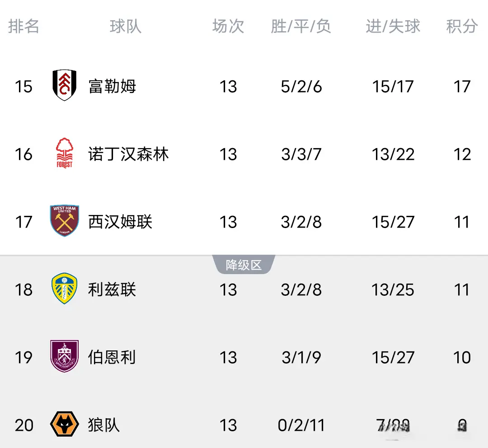Open team 富勒姆 details
488x448 pixels.
(113, 86)
